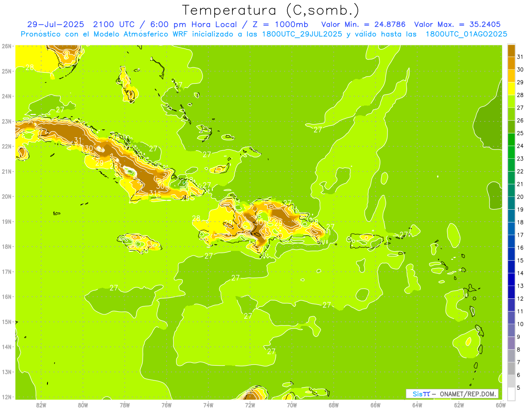The height and width of the screenshot is (411, 532).
Task: Pick the white legend swatch below 5
Action: (x=511, y=394)
